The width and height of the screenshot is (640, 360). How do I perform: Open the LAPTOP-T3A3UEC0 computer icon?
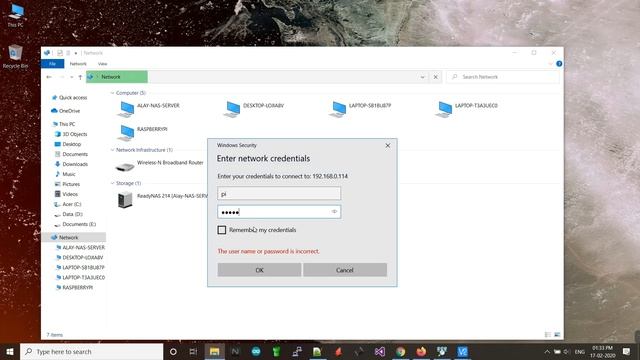coord(444,109)
